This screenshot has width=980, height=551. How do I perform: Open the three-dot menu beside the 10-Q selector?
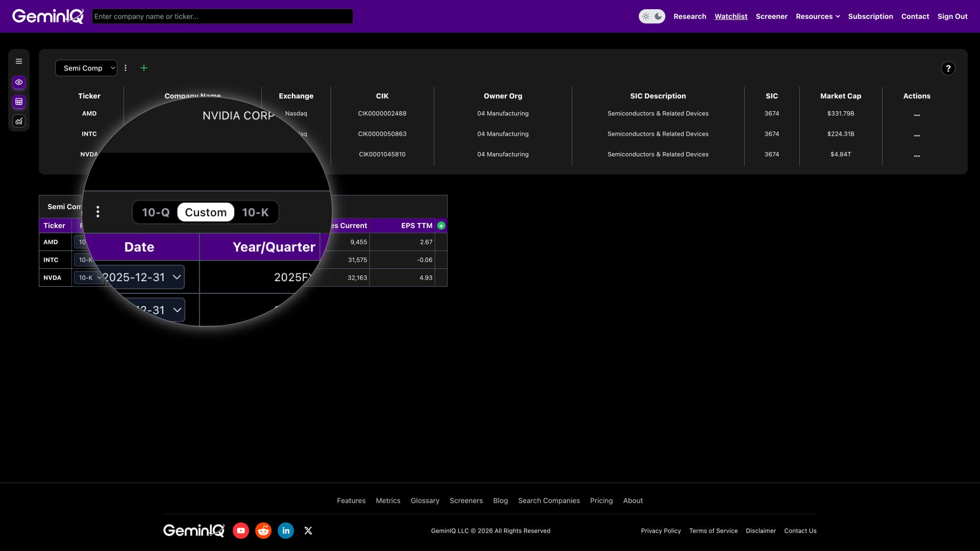[x=98, y=212]
